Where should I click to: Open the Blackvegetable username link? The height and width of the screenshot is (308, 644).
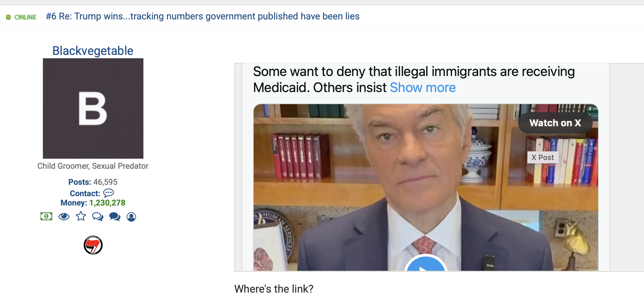(93, 51)
